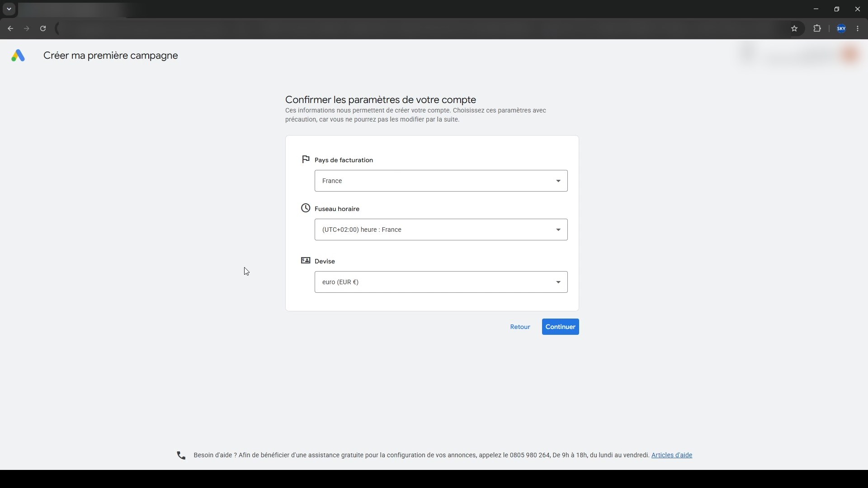Click the 'Confirmer les paramètres de votre compte' heading
This screenshot has height=488, width=868.
[x=381, y=99]
